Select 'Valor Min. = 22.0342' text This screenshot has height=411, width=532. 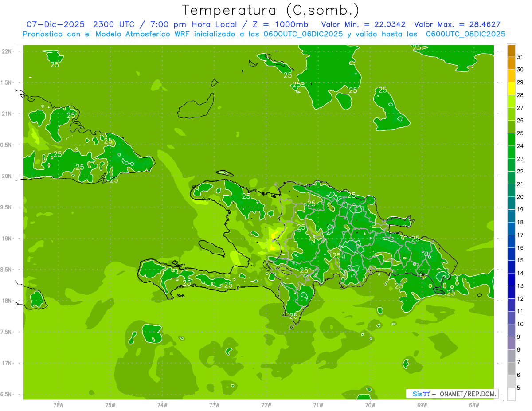(x=363, y=25)
